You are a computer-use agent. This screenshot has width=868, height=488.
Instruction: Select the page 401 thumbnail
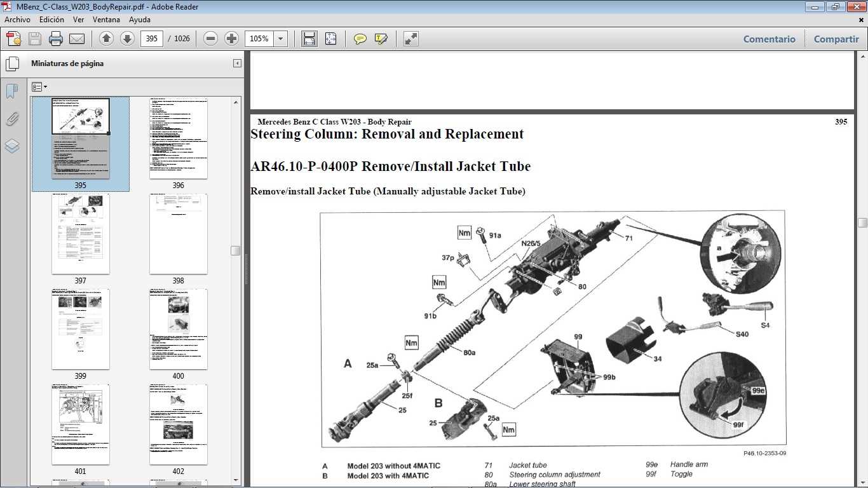coord(81,424)
